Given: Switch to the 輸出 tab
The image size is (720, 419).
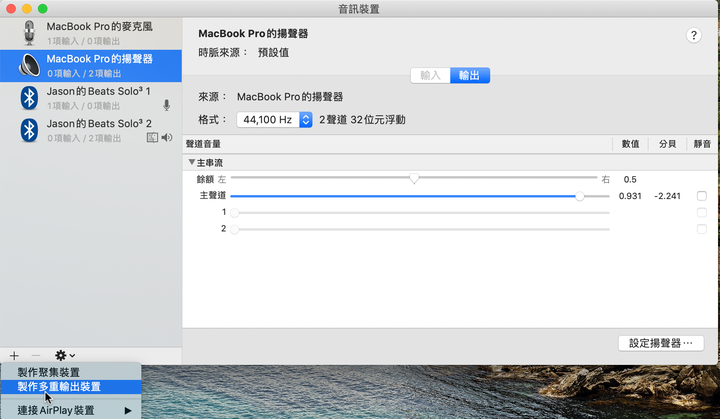Looking at the screenshot, I should pos(470,75).
